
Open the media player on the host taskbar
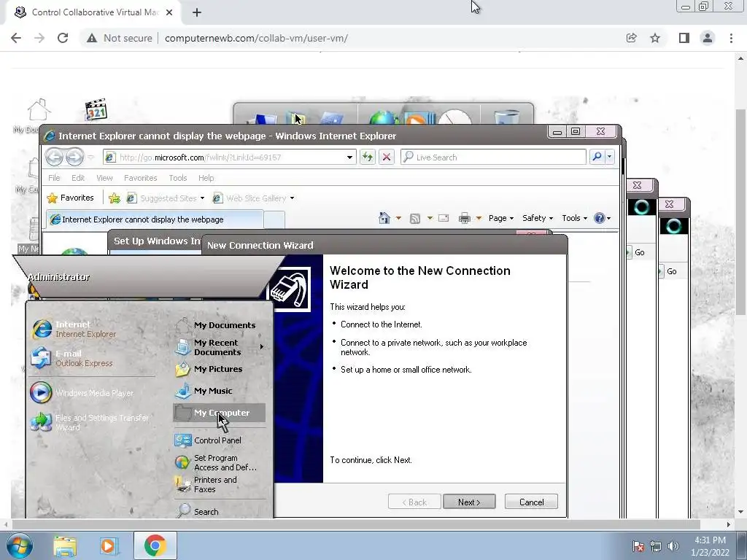[x=109, y=545]
